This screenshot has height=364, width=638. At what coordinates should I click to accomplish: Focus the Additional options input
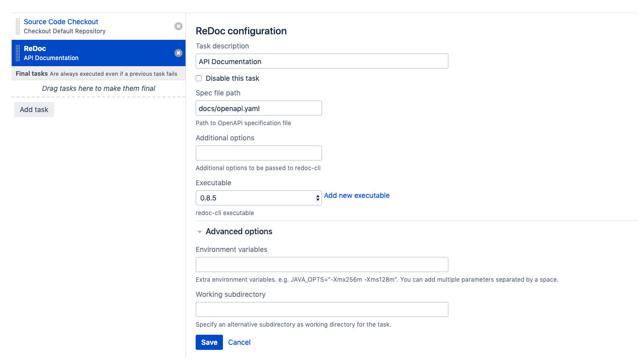(x=258, y=153)
